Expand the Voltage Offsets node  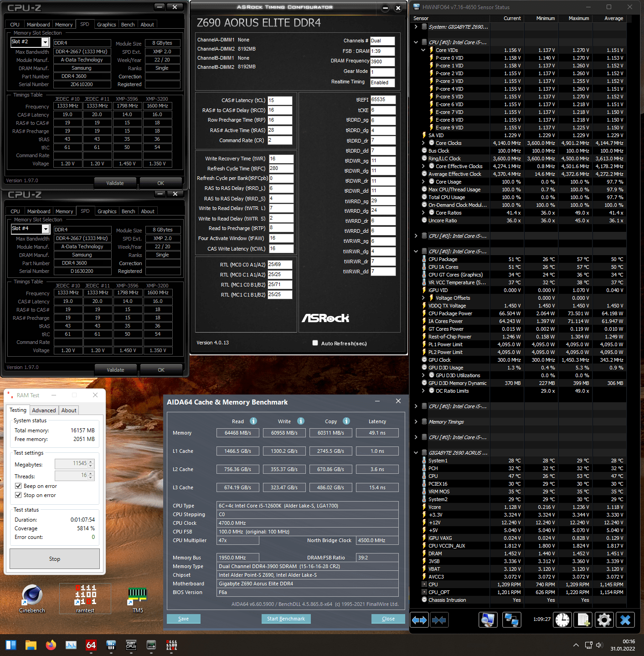point(423,298)
